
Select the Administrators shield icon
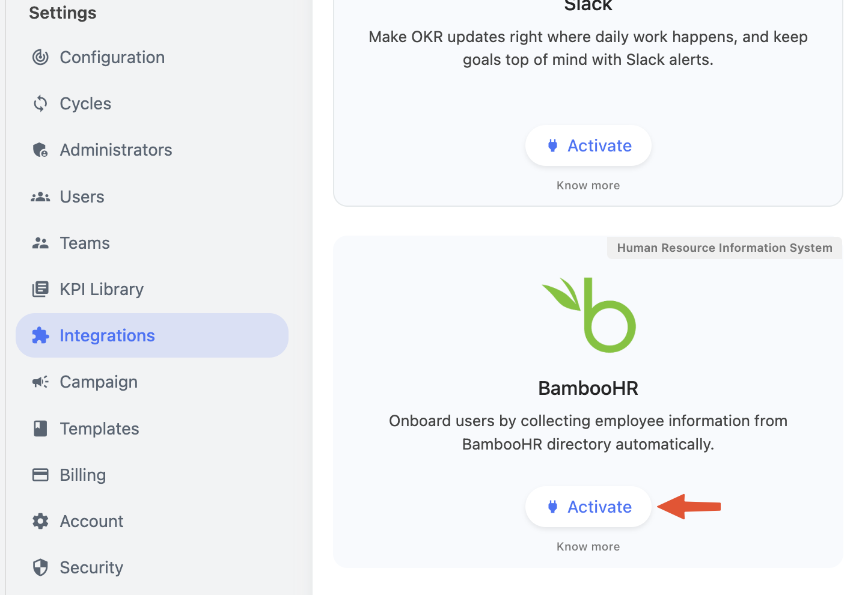coord(40,150)
